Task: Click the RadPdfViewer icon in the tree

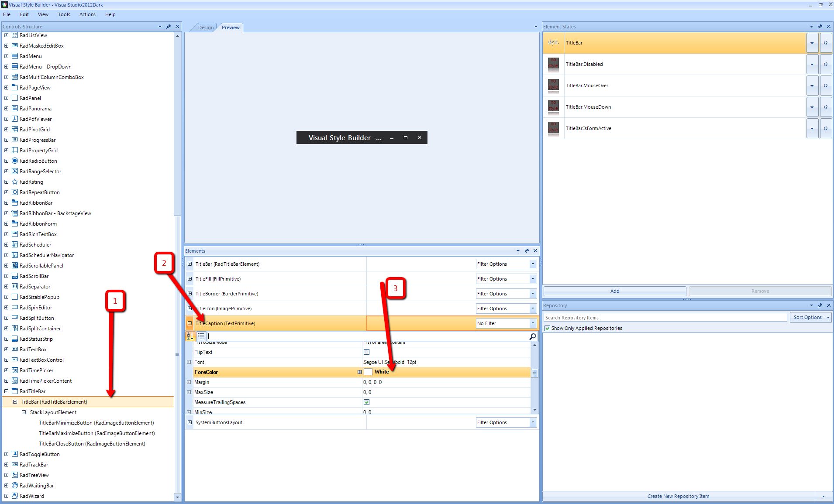Action: (x=15, y=119)
